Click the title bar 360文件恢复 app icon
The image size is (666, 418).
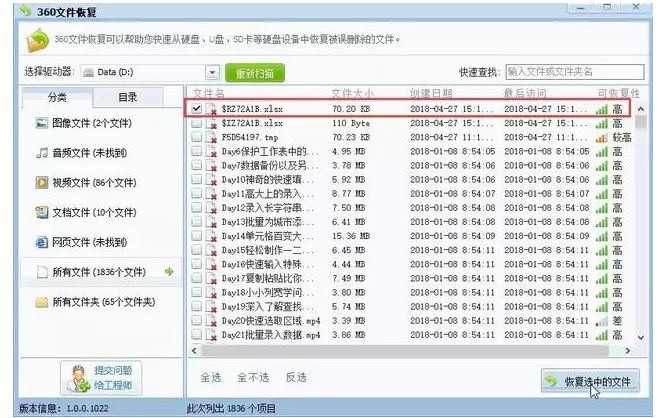[x=25, y=11]
